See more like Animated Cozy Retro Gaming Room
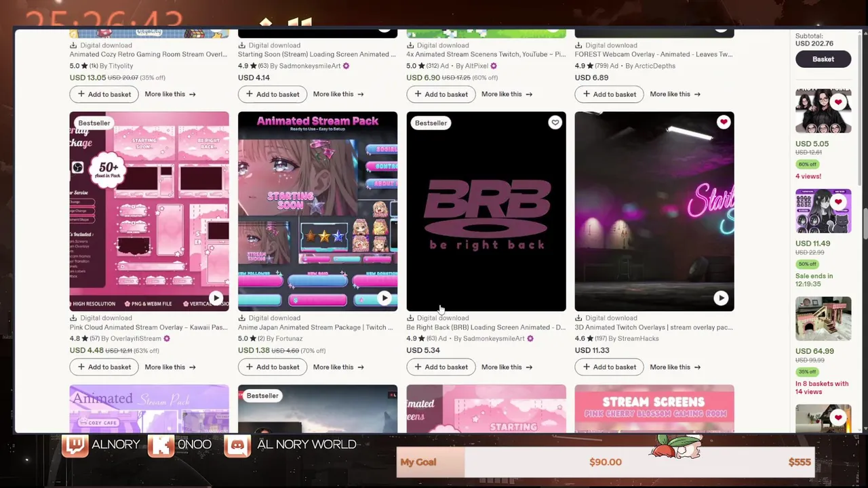868x488 pixels. (x=170, y=94)
